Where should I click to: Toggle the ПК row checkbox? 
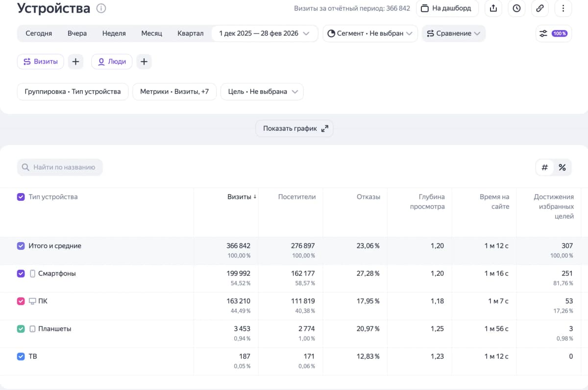point(21,301)
